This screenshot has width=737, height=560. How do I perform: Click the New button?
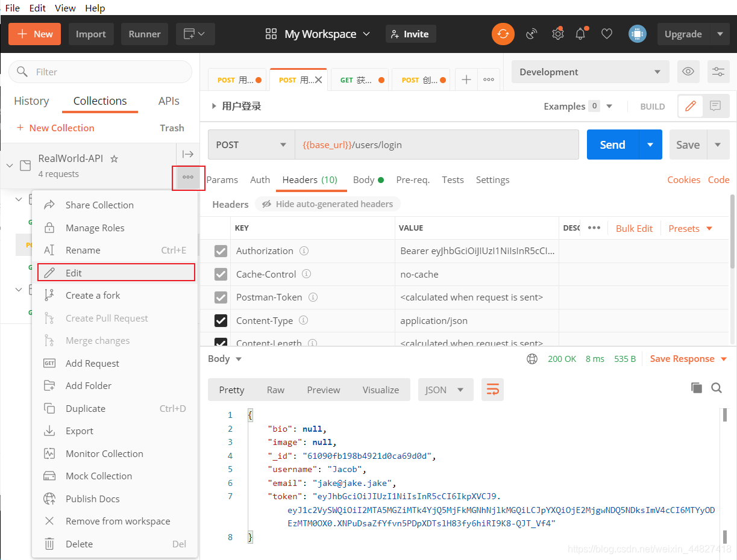(x=35, y=34)
